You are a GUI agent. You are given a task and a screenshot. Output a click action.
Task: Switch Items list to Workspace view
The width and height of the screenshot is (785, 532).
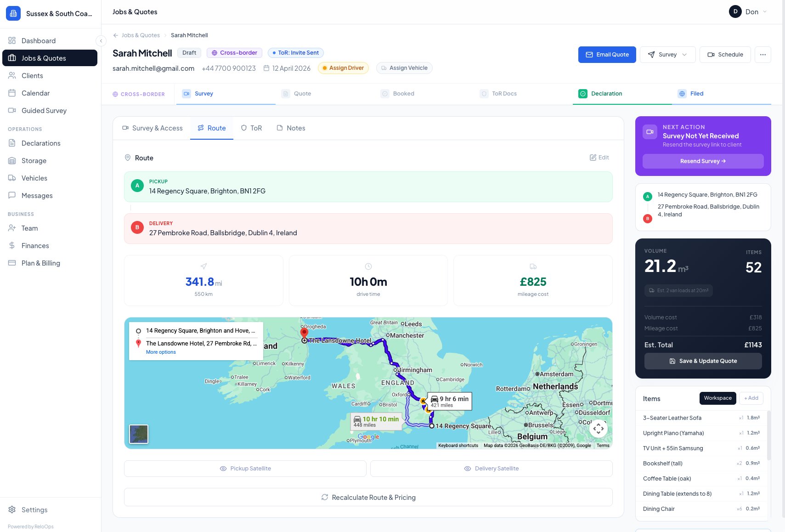point(717,398)
